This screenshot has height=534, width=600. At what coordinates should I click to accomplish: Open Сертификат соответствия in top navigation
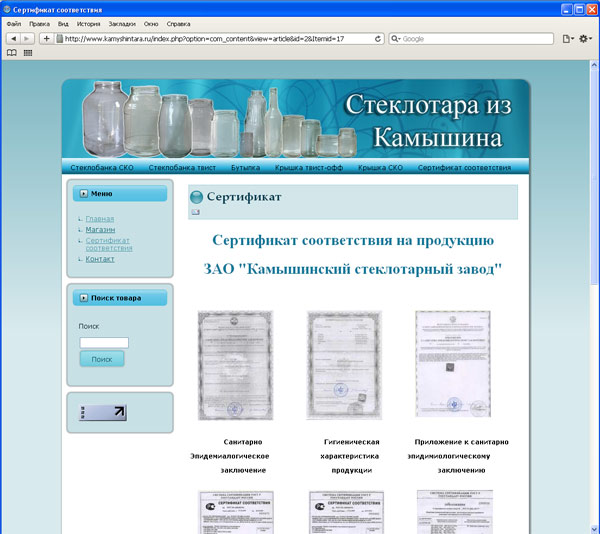coord(464,168)
